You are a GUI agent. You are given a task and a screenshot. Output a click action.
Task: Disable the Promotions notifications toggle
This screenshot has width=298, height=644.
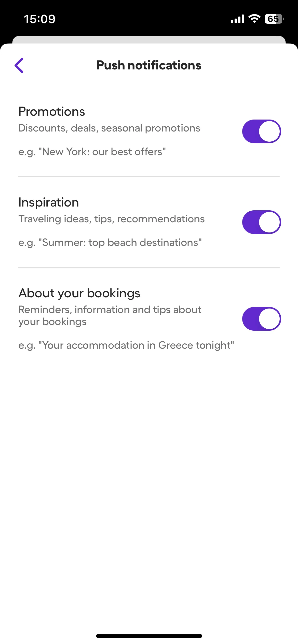click(x=261, y=131)
